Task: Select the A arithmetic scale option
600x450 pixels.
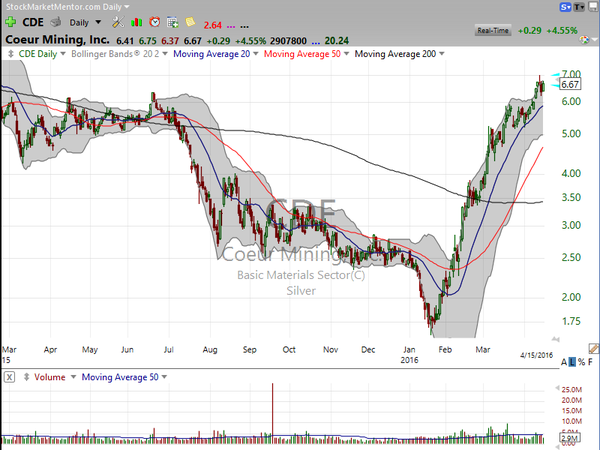Action: pos(564,362)
